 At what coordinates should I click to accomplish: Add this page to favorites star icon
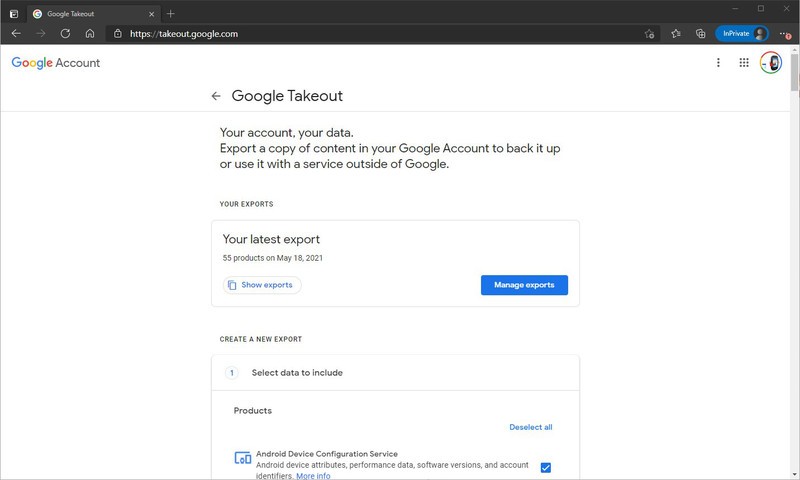pyautogui.click(x=649, y=34)
